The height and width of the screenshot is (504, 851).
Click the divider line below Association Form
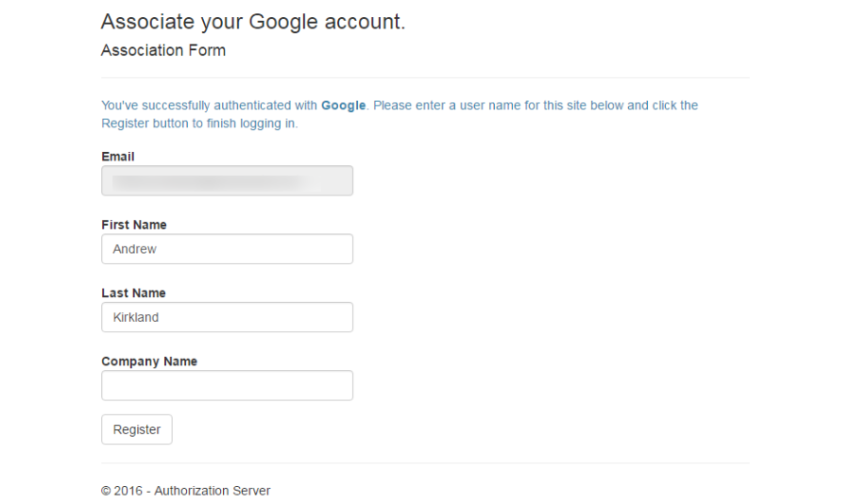[425, 77]
